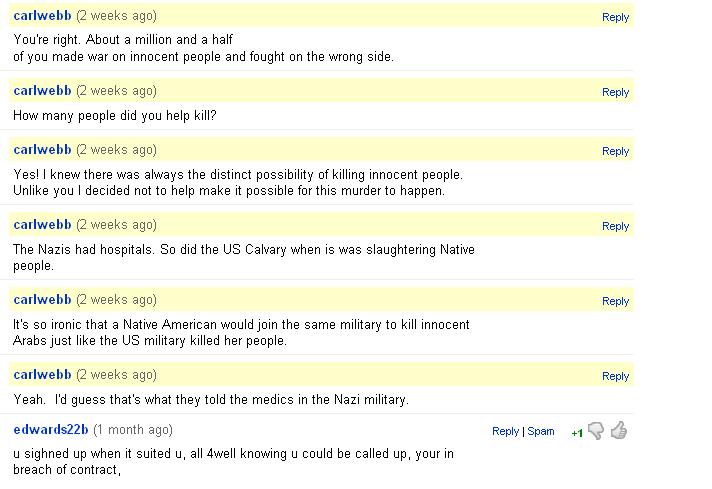Click the "1 month ago" timestamp
The width and height of the screenshot is (712, 489).
pos(132,430)
